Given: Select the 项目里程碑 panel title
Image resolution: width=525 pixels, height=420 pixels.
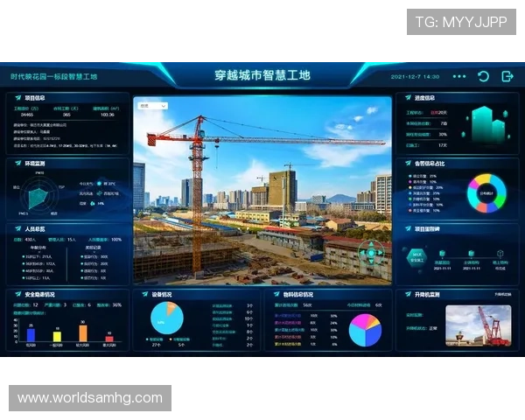Looking at the screenshot, I should coord(427,229).
